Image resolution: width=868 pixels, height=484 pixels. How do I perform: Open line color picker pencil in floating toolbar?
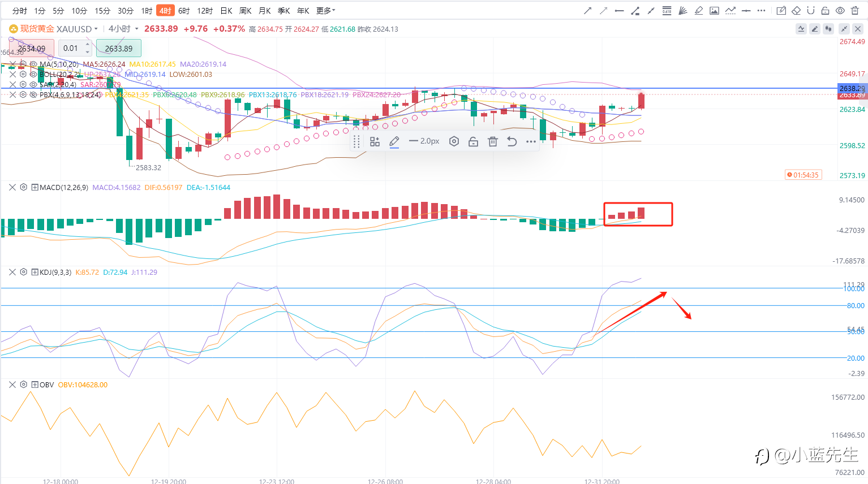pos(394,141)
